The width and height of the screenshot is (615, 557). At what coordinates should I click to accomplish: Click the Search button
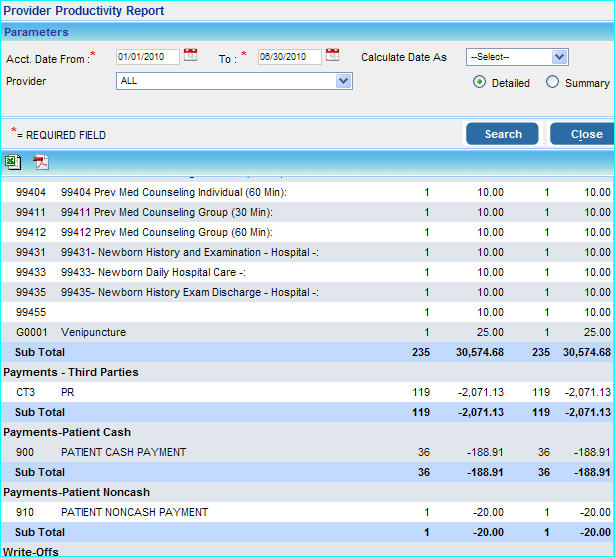(502, 134)
